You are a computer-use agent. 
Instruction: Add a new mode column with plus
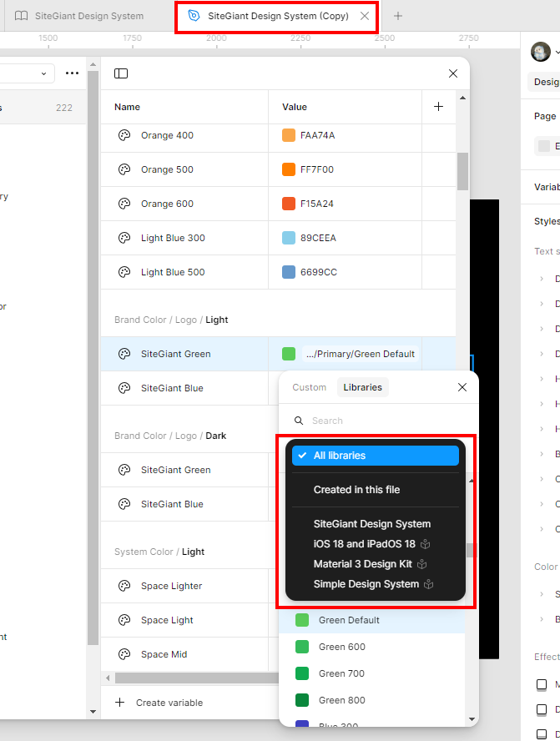[x=438, y=107]
